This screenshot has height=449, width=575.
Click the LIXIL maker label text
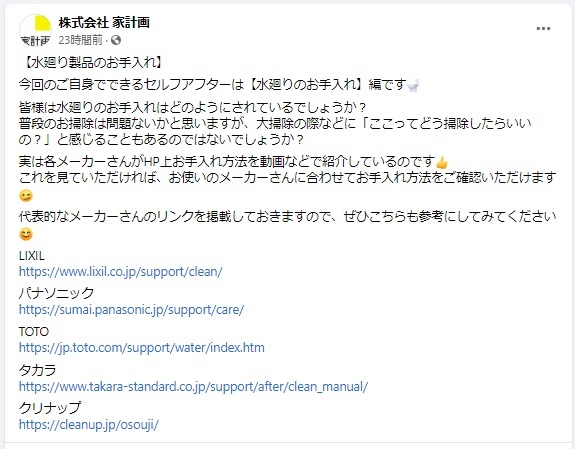pos(32,256)
